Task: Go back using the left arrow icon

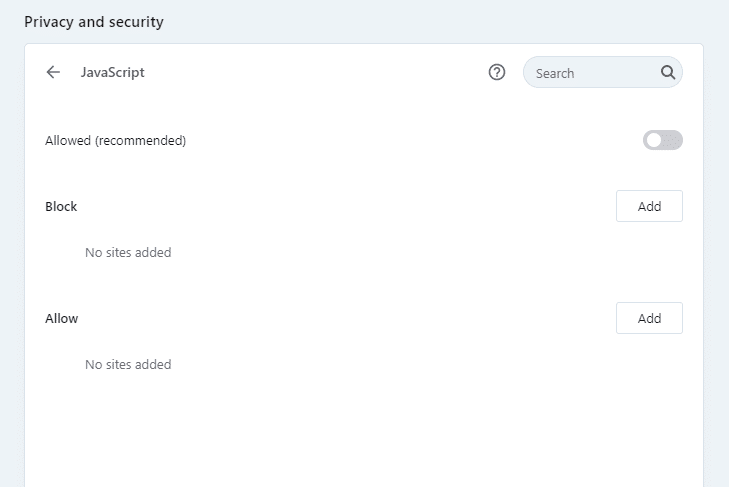Action: 54,72
